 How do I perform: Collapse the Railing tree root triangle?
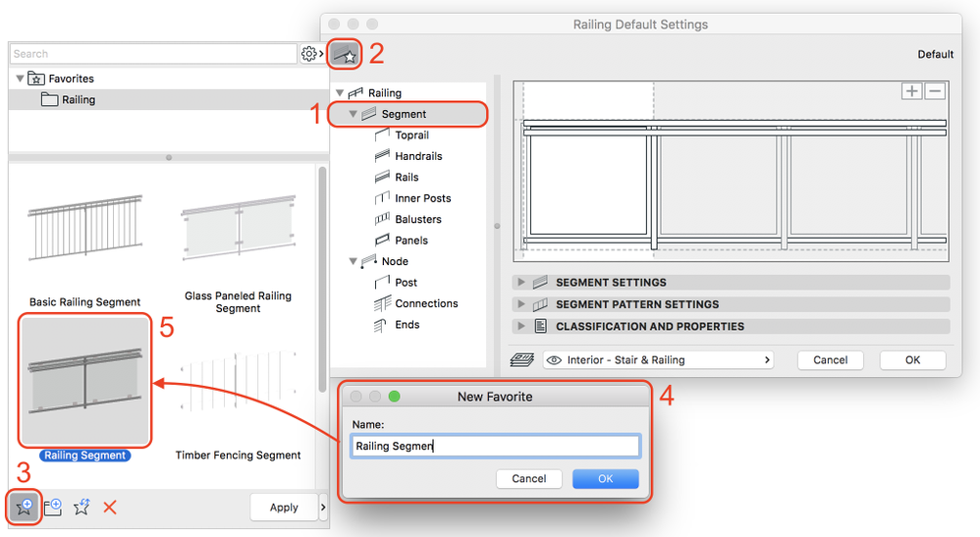pos(340,93)
